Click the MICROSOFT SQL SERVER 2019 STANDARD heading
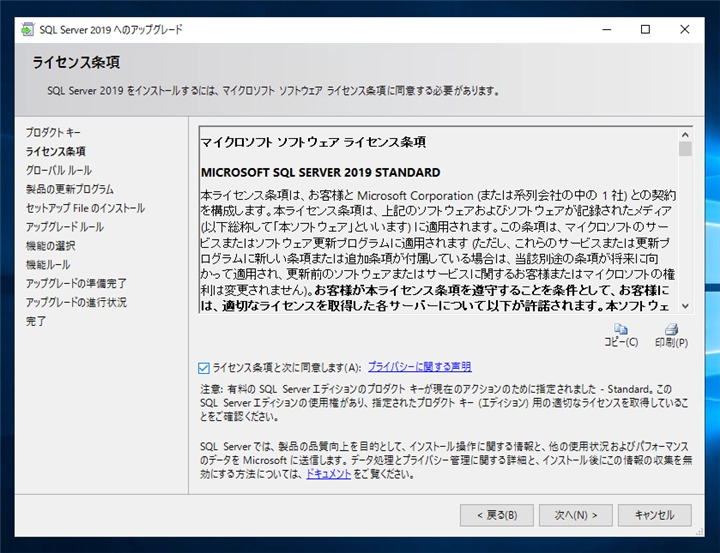The width and height of the screenshot is (720, 553). tap(321, 172)
